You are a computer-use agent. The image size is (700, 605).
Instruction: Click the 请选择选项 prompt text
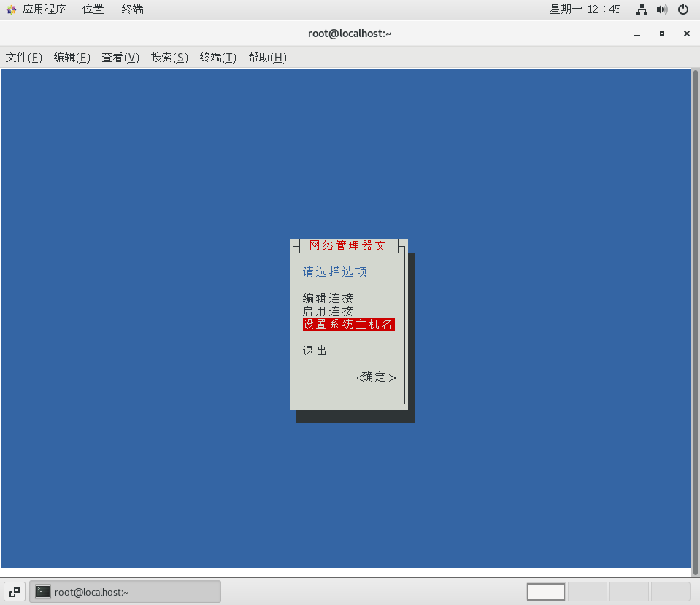pyautogui.click(x=335, y=272)
